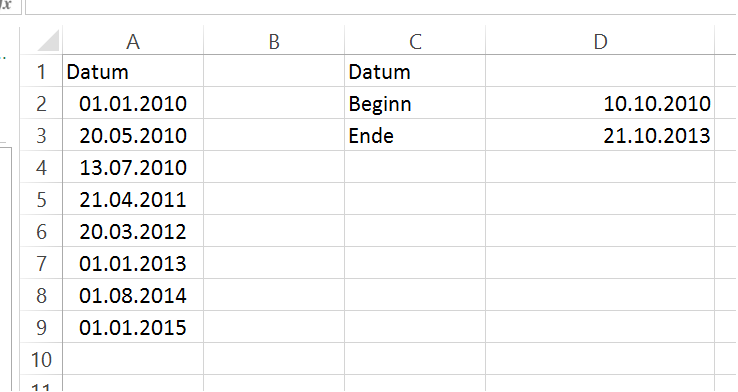This screenshot has height=392, width=738.
Task: Select column B header
Action: click(274, 41)
